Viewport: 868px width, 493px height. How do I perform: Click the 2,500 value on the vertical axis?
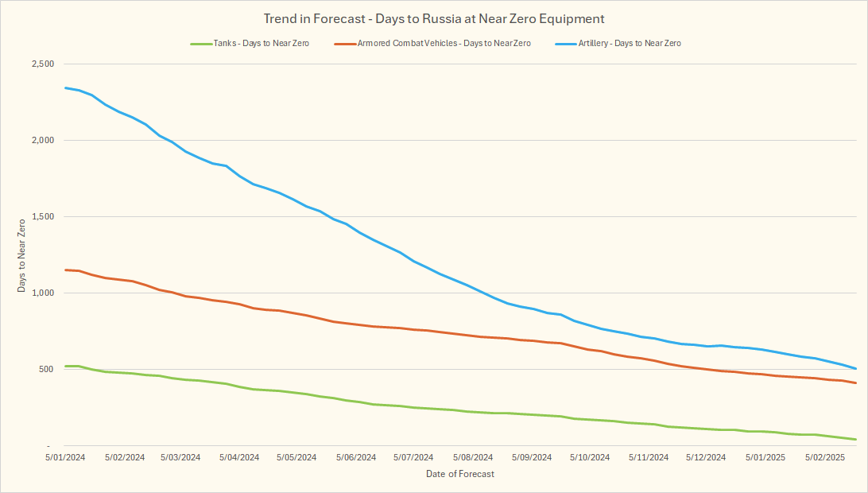(x=42, y=64)
